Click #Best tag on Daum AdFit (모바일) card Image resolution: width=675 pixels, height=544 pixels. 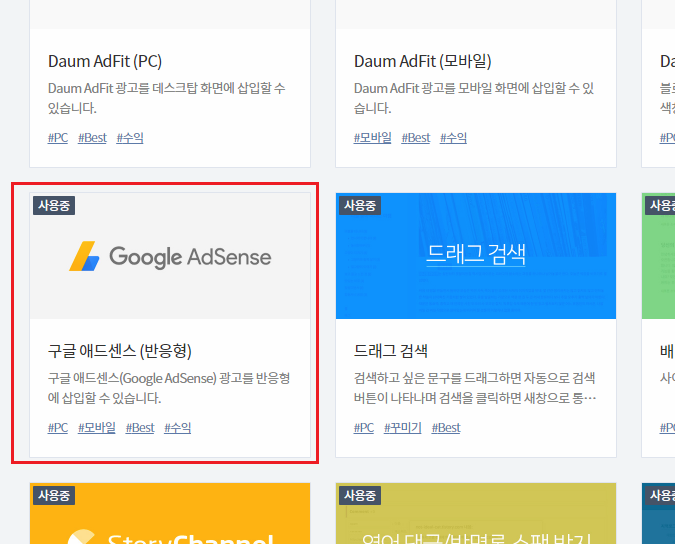(x=415, y=138)
